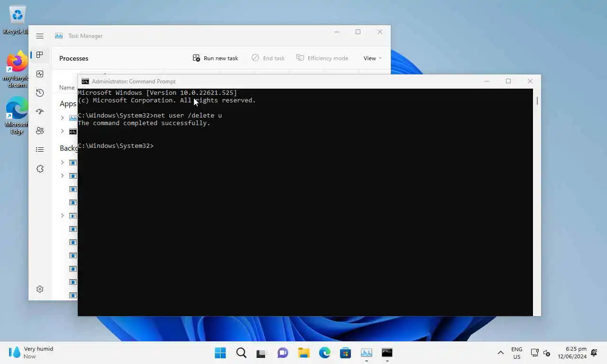Open the Services page in Task Manager sidebar
Viewport: 607px width, 364px height.
coord(40,169)
